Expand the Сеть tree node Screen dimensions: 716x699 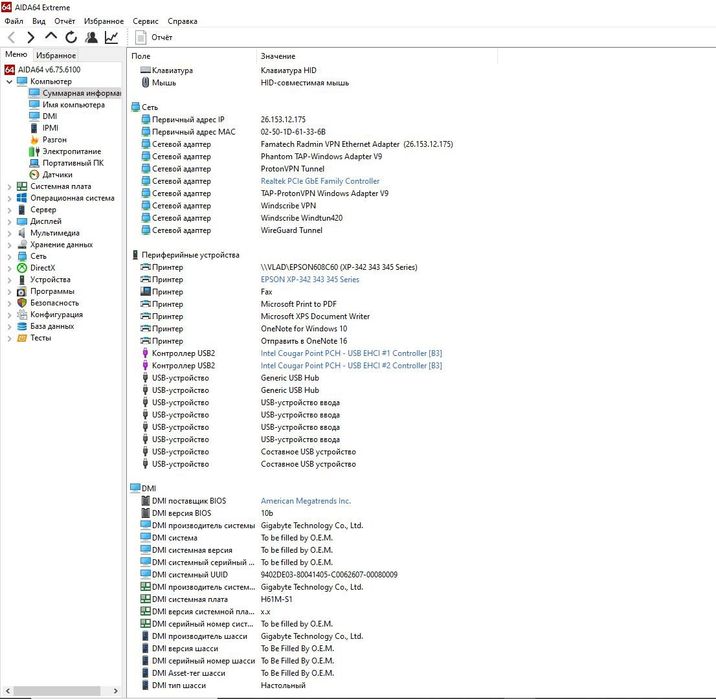click(9, 256)
